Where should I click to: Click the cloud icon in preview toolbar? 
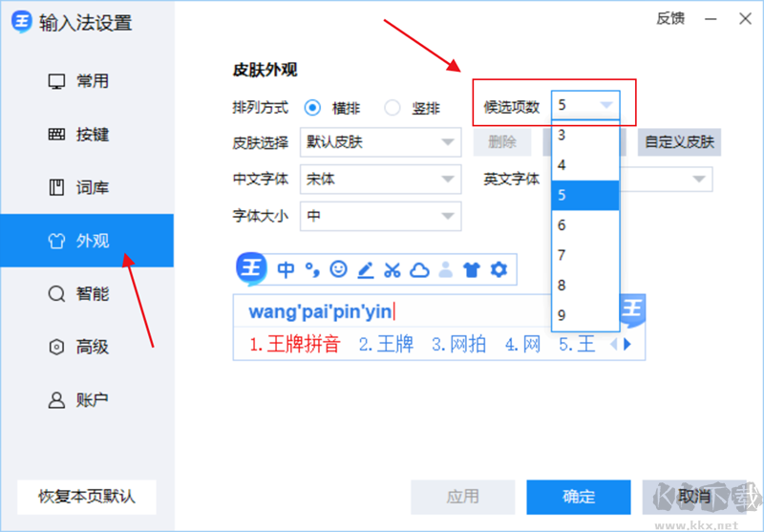419,269
